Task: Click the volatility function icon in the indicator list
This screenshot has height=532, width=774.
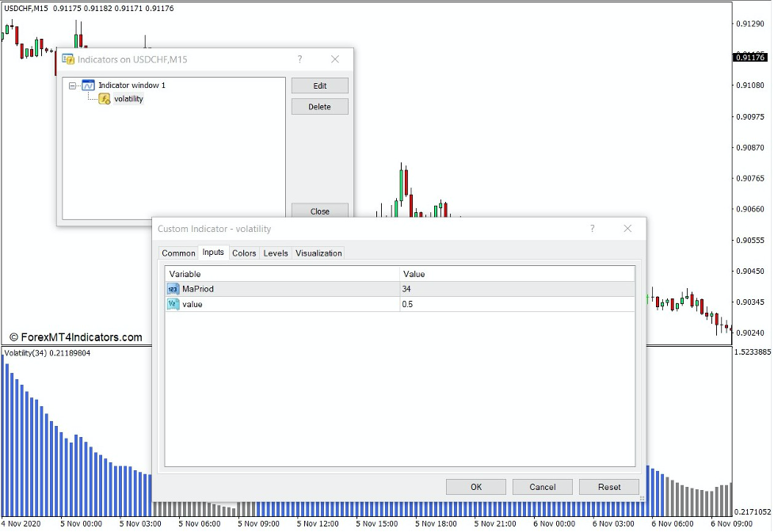Action: point(104,98)
